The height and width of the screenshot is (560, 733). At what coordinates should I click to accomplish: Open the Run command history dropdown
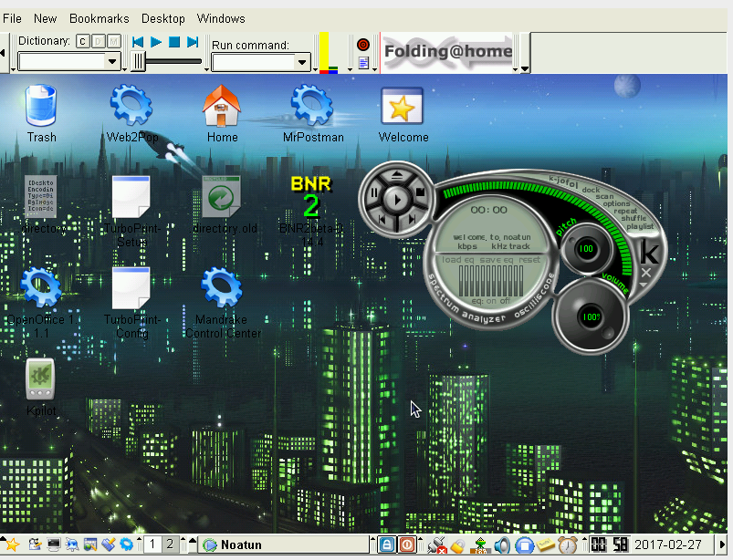302,62
